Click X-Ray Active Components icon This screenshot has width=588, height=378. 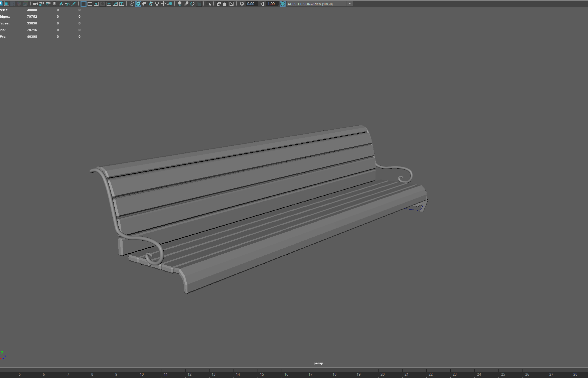pyautogui.click(x=225, y=4)
